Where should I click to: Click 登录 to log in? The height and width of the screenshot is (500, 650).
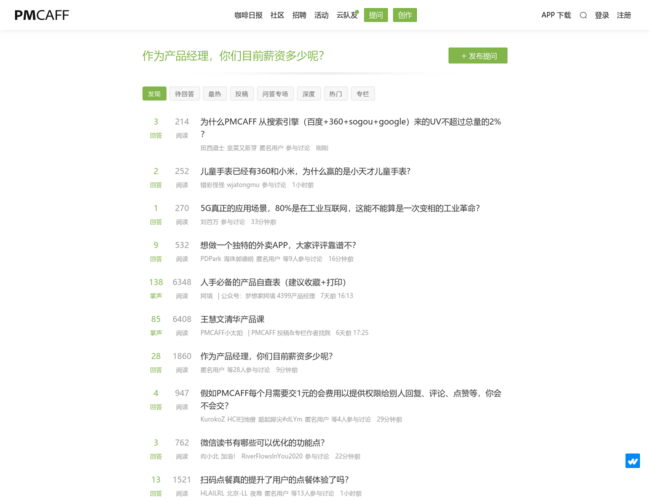pyautogui.click(x=601, y=15)
